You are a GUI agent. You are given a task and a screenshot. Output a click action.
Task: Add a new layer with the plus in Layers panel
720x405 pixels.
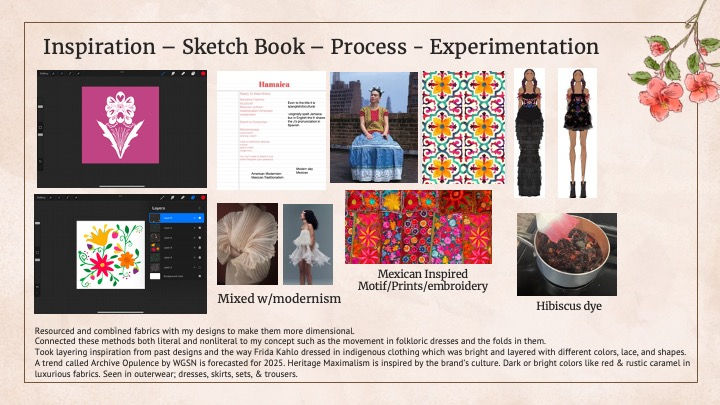(200, 208)
